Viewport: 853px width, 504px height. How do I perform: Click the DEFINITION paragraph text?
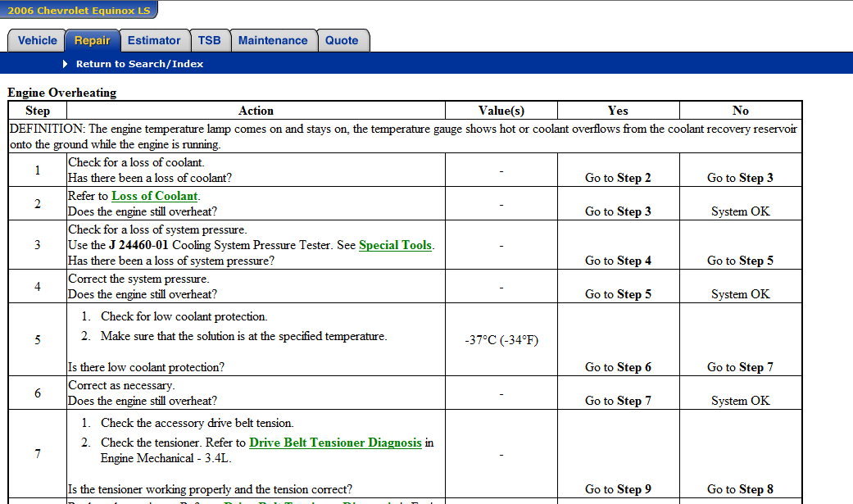click(404, 137)
